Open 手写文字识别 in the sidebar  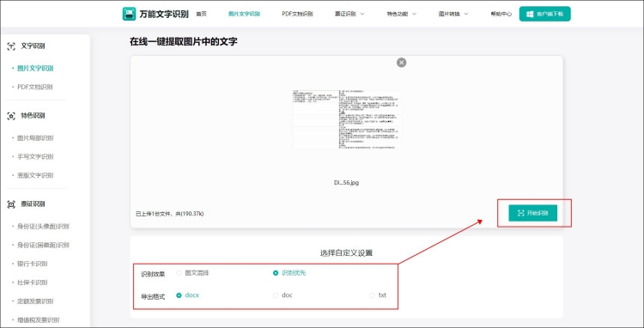click(35, 157)
